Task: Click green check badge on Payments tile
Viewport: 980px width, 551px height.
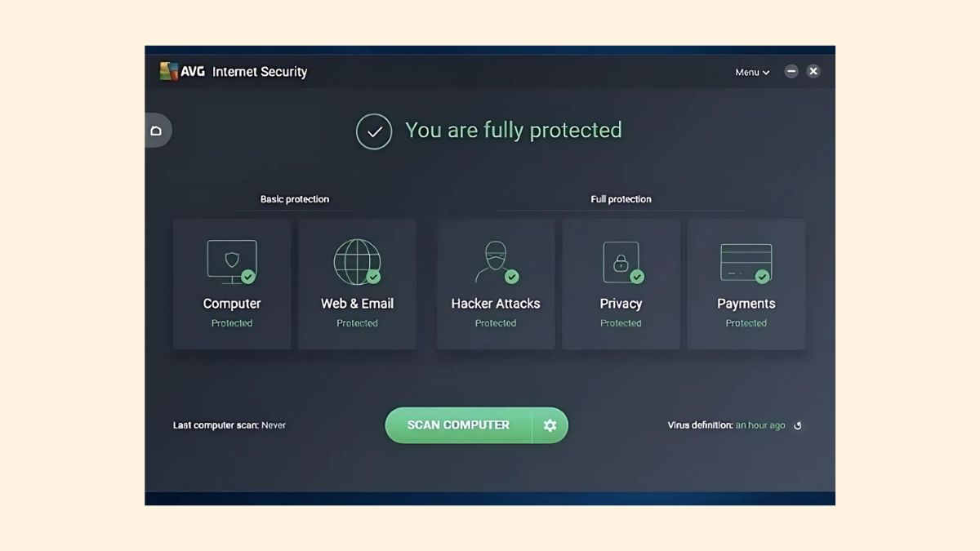Action: (762, 277)
